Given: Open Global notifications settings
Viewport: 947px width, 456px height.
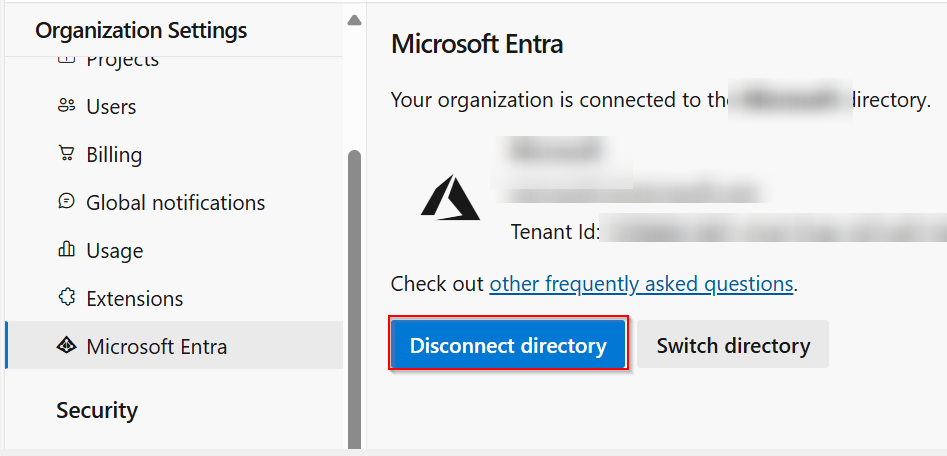Looking at the screenshot, I should coord(174,202).
